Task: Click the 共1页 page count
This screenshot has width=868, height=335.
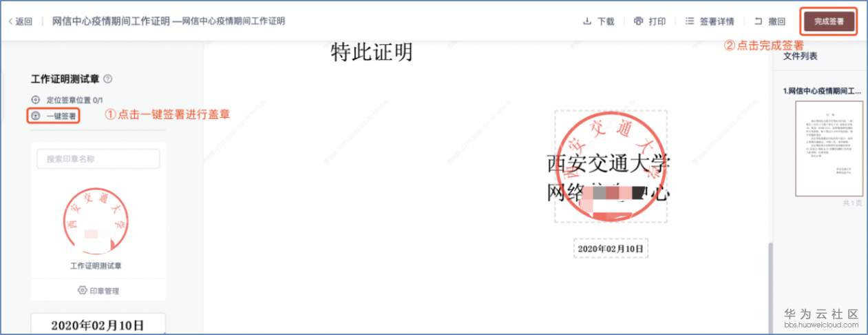Action: [852, 203]
